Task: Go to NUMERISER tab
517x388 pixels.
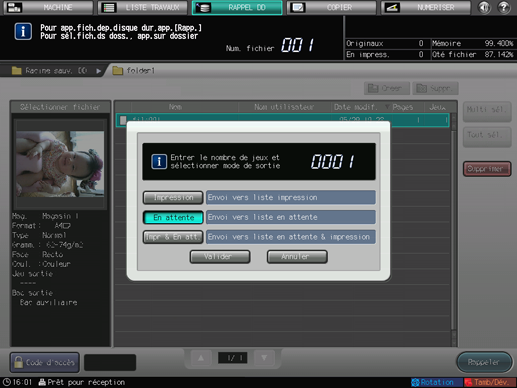Action: (426, 7)
